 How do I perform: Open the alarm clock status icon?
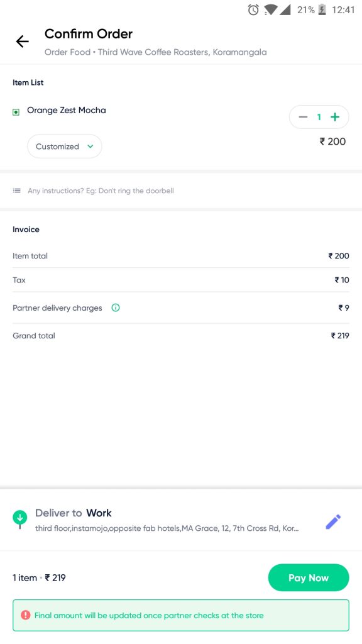(253, 10)
